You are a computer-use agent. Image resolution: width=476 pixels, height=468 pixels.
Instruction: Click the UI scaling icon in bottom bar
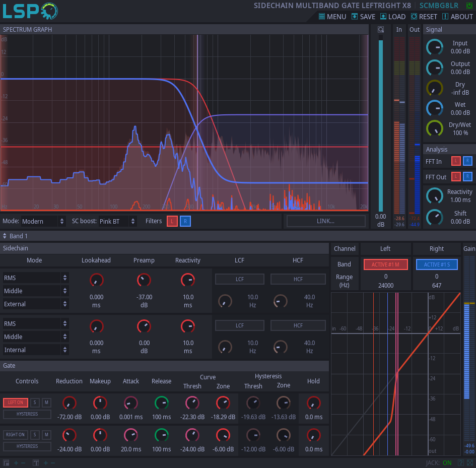click(6, 463)
